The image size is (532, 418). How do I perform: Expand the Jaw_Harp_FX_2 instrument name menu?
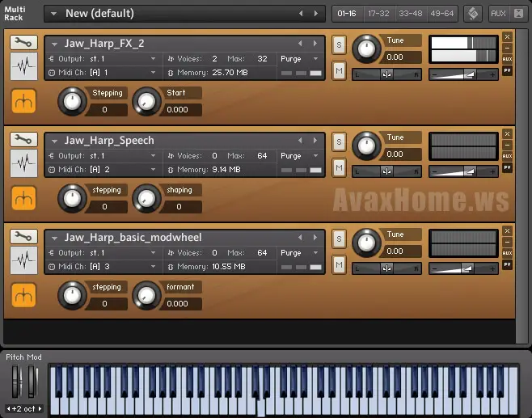[54, 44]
